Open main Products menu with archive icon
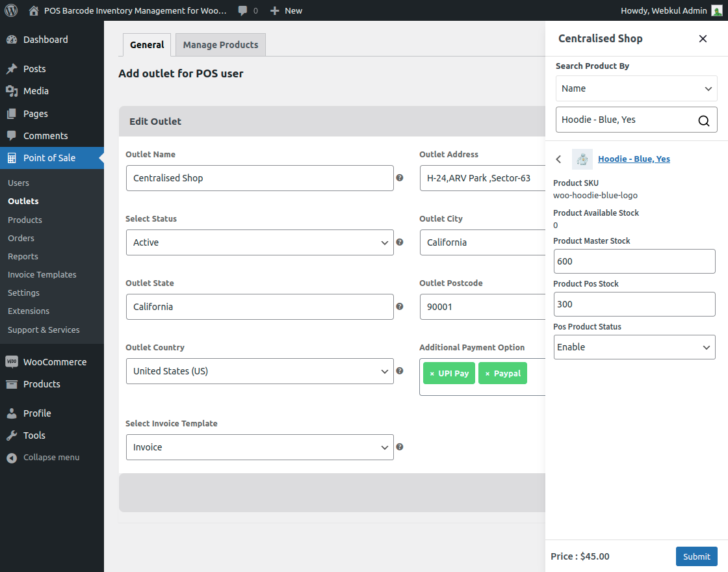 coord(42,384)
